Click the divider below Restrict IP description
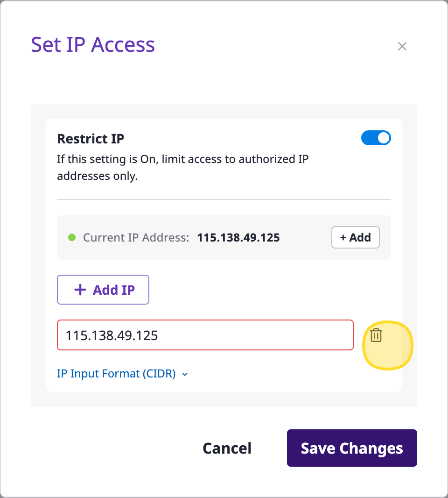Viewport: 448px width, 498px height. point(224,199)
